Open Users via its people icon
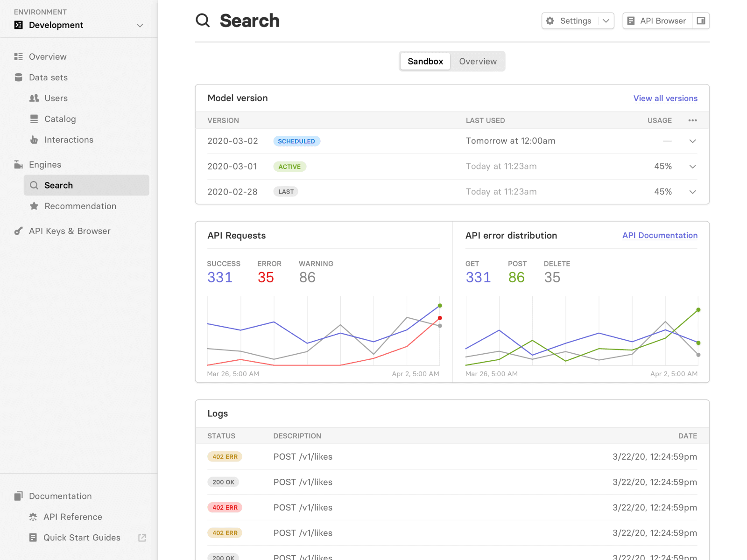Image resolution: width=747 pixels, height=560 pixels. pyautogui.click(x=34, y=98)
